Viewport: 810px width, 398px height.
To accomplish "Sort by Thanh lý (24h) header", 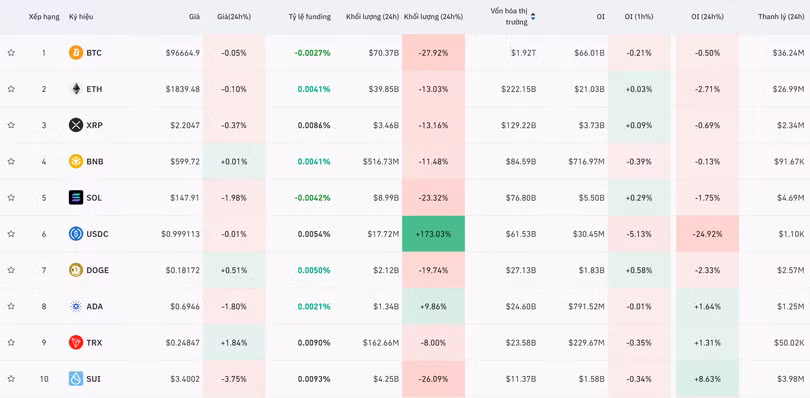I will (781, 17).
